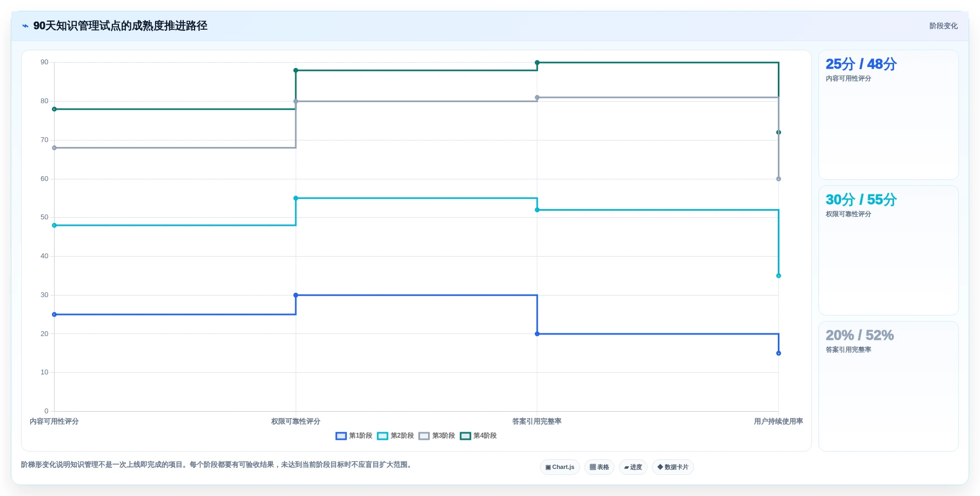The image size is (980, 496).
Task: Click the title 90天知识管理试点的成熟度推进路径
Action: click(121, 26)
